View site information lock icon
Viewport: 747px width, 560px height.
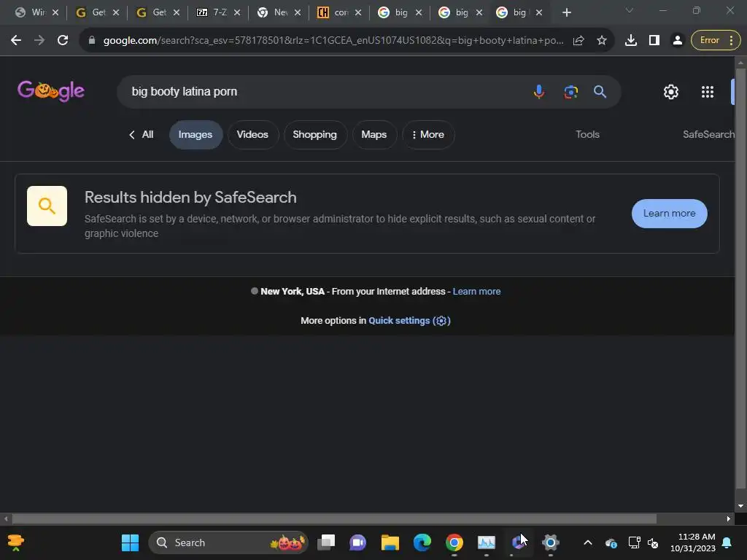92,41
